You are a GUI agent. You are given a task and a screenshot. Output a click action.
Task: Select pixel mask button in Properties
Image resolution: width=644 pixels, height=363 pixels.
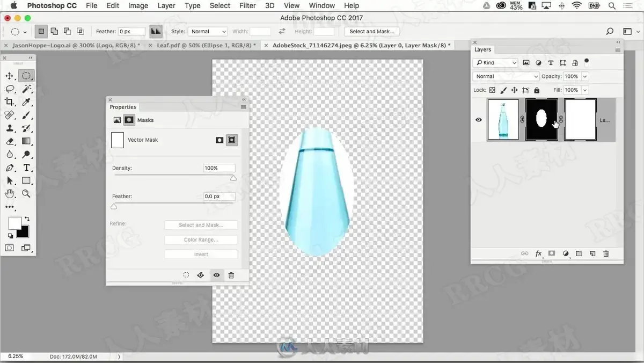coord(219,140)
